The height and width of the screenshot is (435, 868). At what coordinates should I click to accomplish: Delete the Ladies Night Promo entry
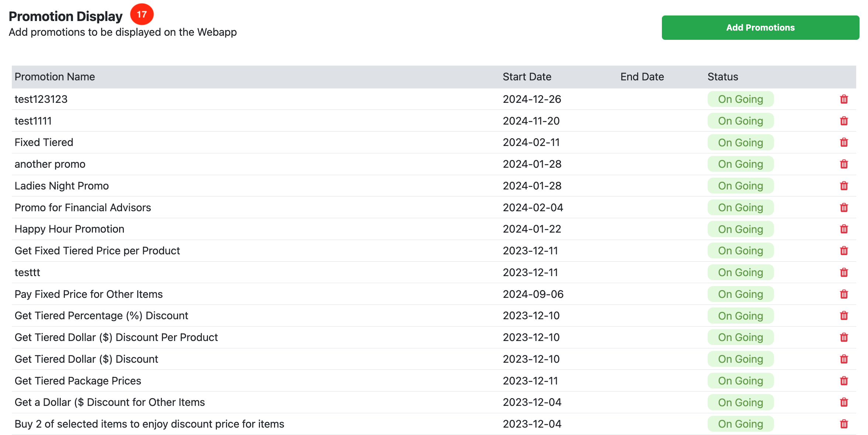coord(844,186)
